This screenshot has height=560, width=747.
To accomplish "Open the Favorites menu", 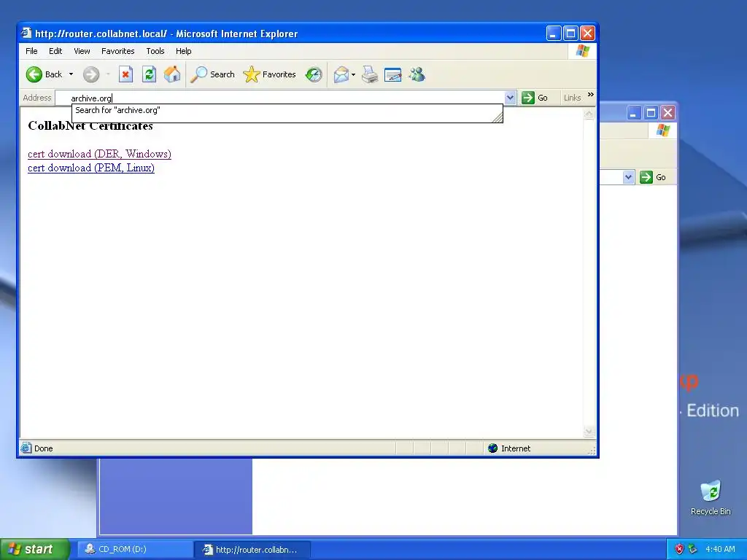I will [117, 51].
